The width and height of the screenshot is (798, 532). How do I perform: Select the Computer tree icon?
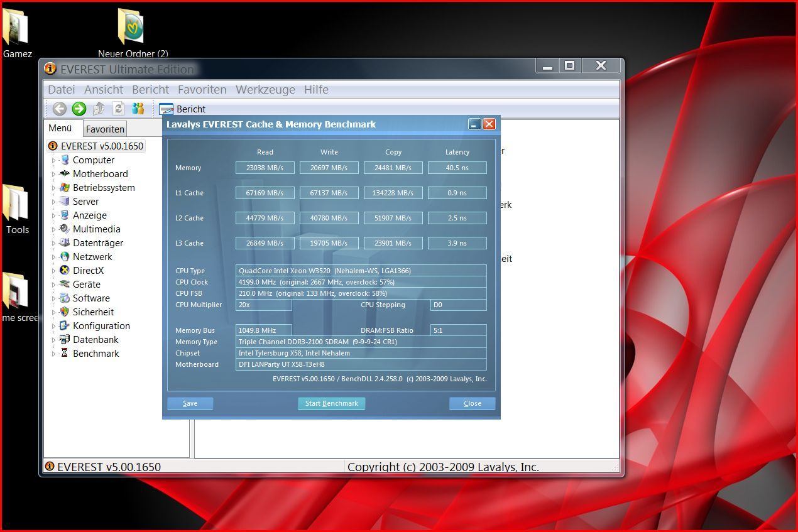pos(64,160)
